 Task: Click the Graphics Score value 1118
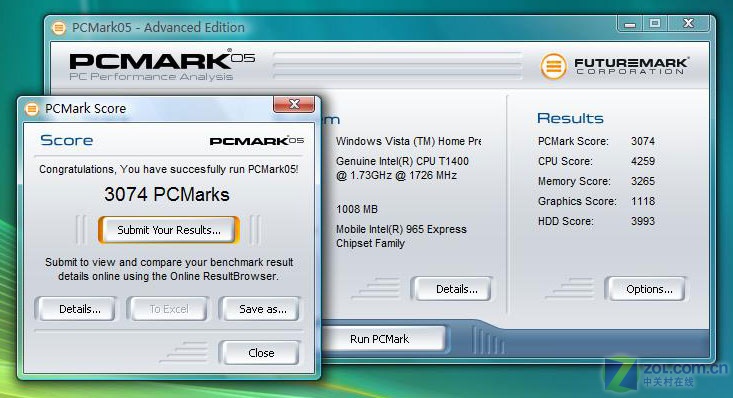[x=643, y=201]
